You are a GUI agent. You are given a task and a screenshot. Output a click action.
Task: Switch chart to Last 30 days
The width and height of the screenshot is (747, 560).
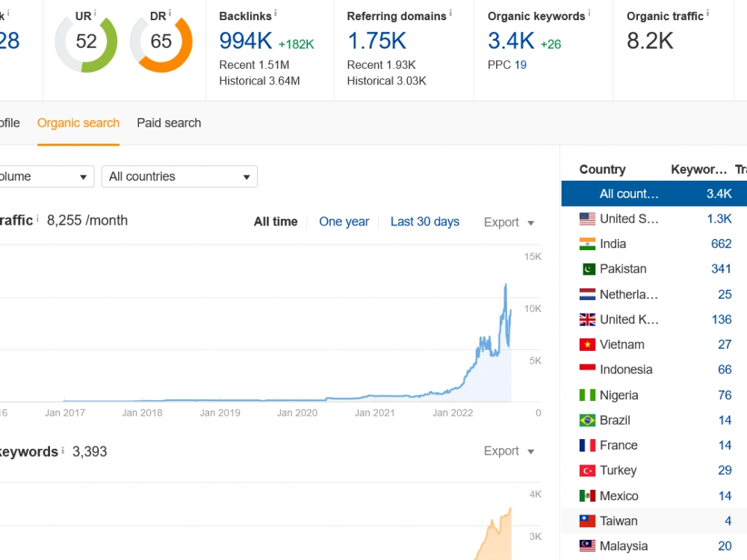pos(425,222)
